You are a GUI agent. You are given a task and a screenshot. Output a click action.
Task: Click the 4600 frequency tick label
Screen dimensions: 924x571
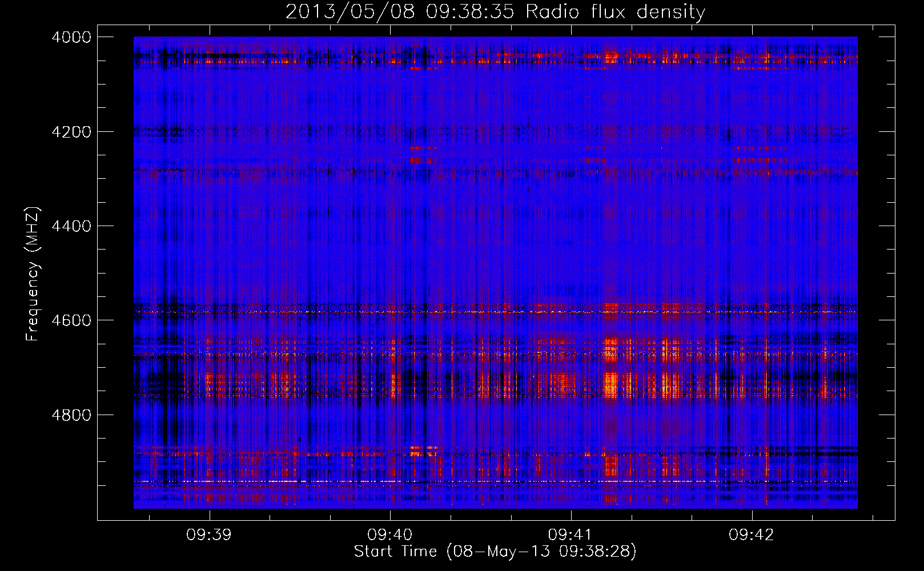click(x=71, y=320)
